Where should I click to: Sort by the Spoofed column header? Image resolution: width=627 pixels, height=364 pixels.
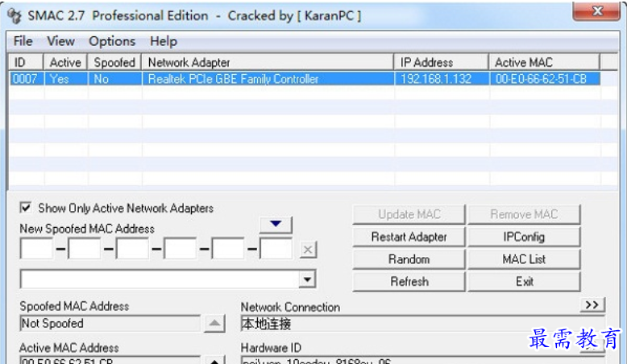coord(114,62)
